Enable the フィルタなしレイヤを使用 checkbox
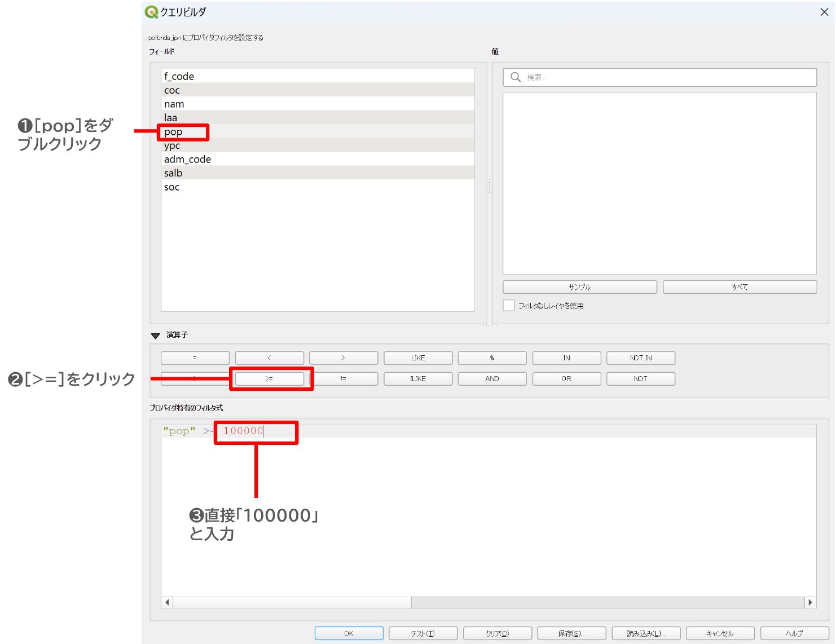 pos(509,306)
